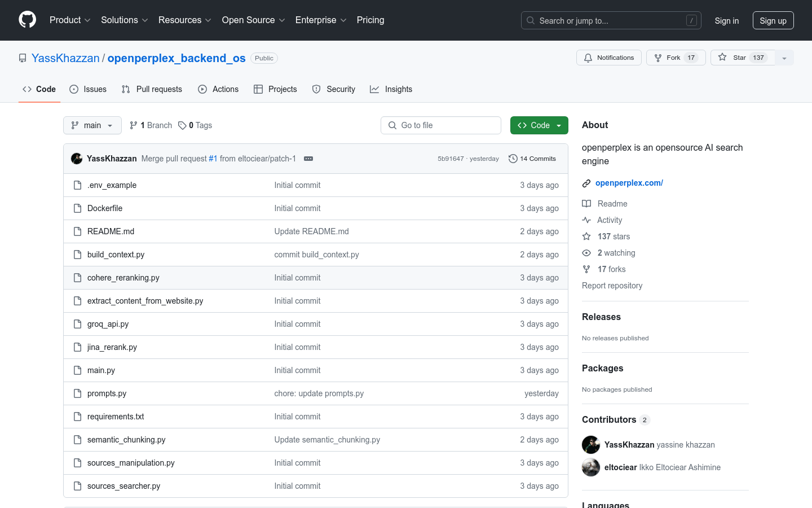This screenshot has height=508, width=812.
Task: Click file icon next to sources_searcher.py
Action: coord(78,486)
